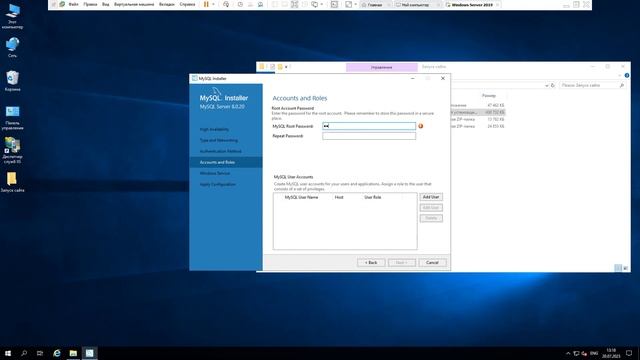Click the Edit User button
This screenshot has width=640, height=360.
[431, 208]
